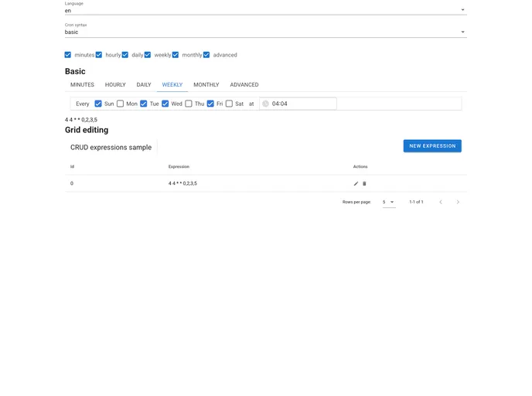
Task: Click the 1-1 of 1 pagination text
Action: (x=416, y=202)
